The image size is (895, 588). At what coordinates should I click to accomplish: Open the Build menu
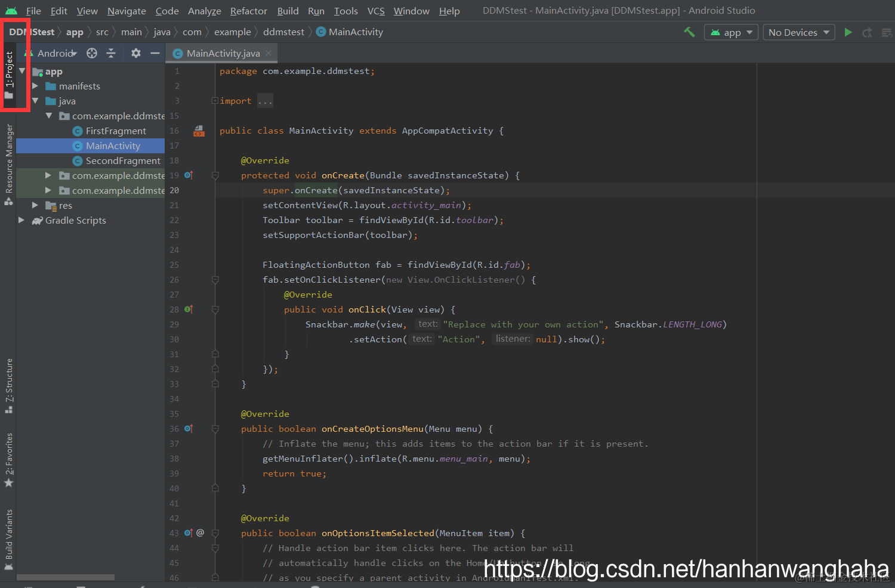(288, 11)
